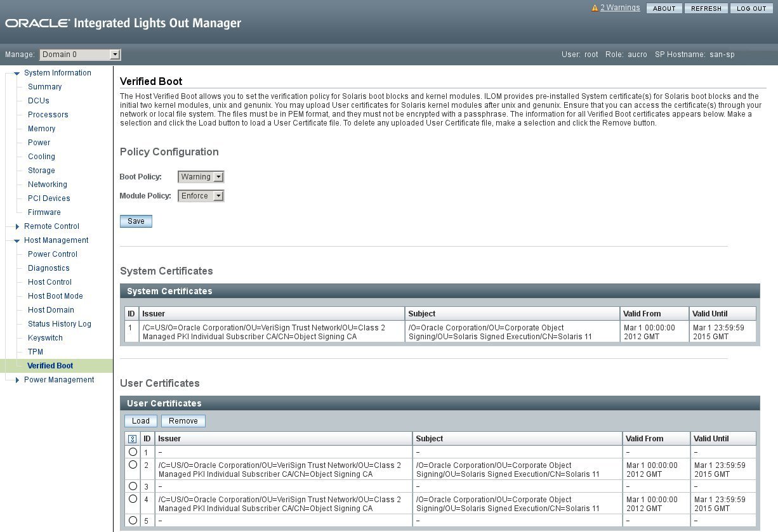Click the REFRESH button
The image size is (778, 532).
[706, 8]
